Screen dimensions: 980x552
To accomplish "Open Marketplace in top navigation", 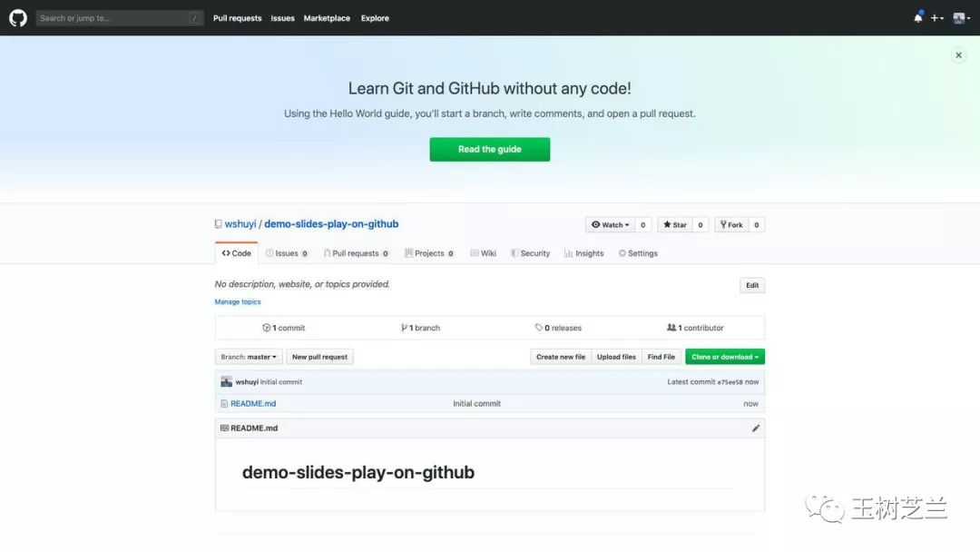I will (x=327, y=18).
